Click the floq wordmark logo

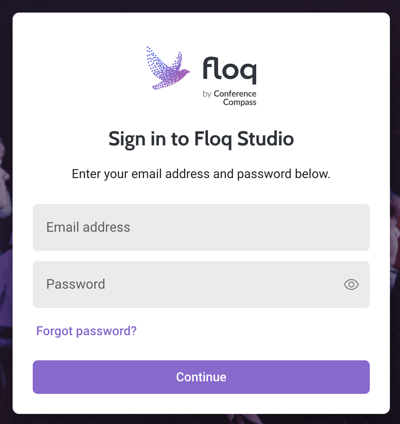[x=230, y=70]
